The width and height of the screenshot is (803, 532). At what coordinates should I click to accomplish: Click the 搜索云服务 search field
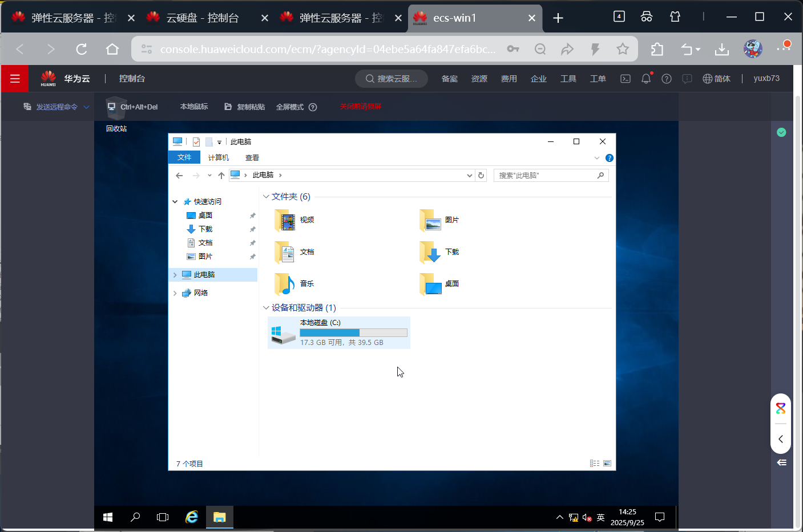(x=392, y=79)
